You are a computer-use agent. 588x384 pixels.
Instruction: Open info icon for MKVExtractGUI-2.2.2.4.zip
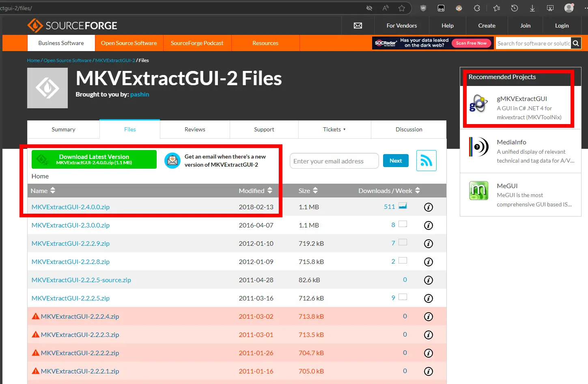click(x=429, y=317)
